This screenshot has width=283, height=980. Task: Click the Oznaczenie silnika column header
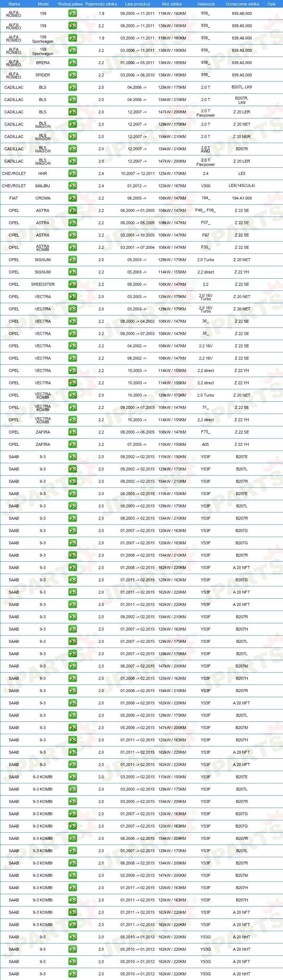242,4
